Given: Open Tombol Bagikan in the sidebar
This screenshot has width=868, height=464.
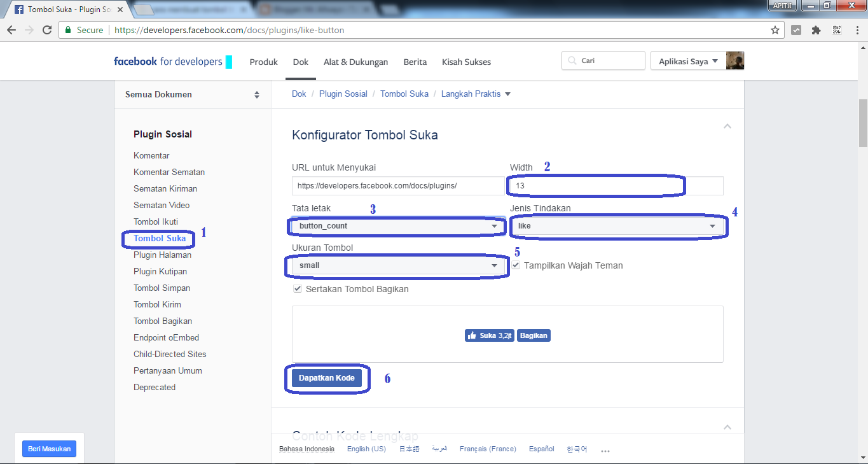Looking at the screenshot, I should coord(163,321).
